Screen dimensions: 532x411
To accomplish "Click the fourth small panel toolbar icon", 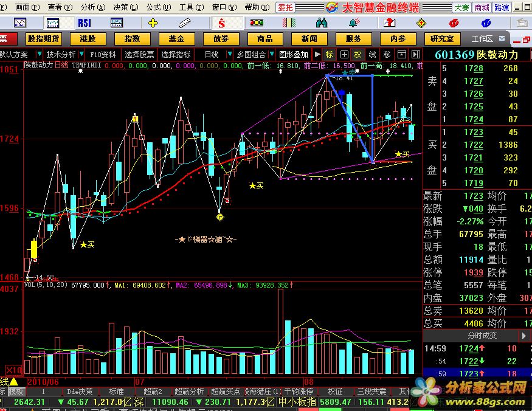I will pyautogui.click(x=117, y=22).
